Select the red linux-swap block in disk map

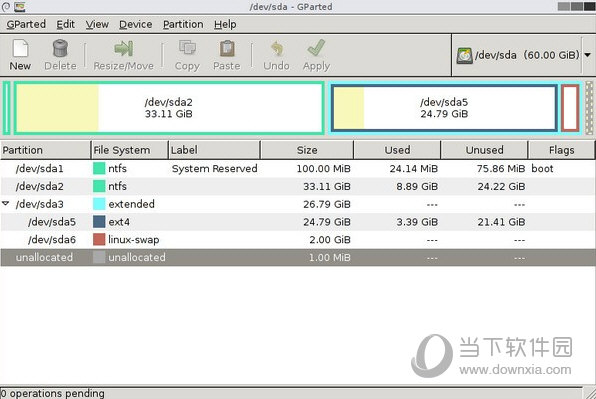(571, 108)
